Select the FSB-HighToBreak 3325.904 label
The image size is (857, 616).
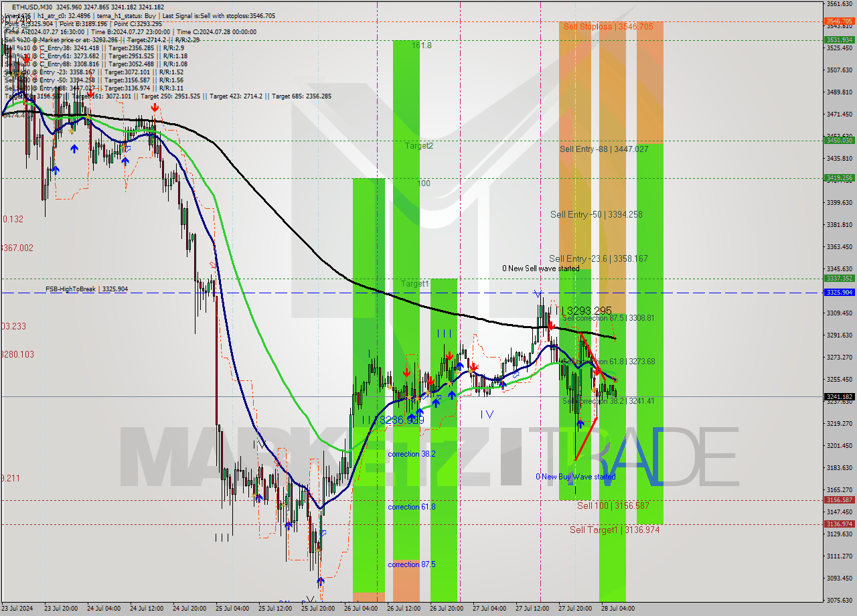point(86,289)
